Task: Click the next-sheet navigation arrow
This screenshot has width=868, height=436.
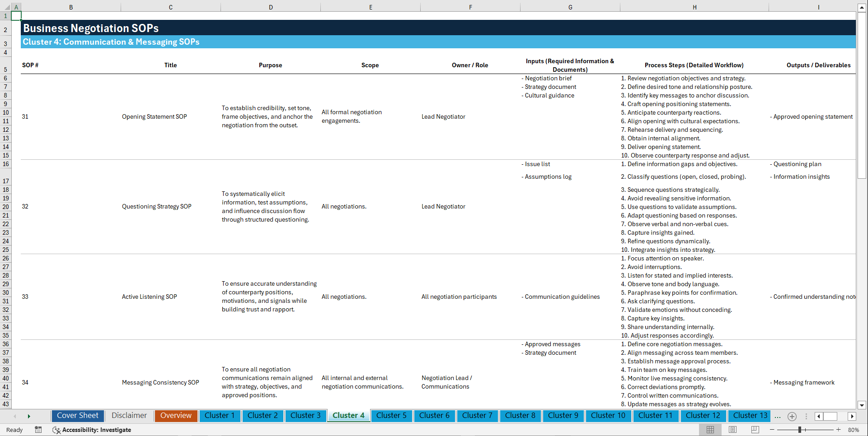Action: tap(29, 416)
